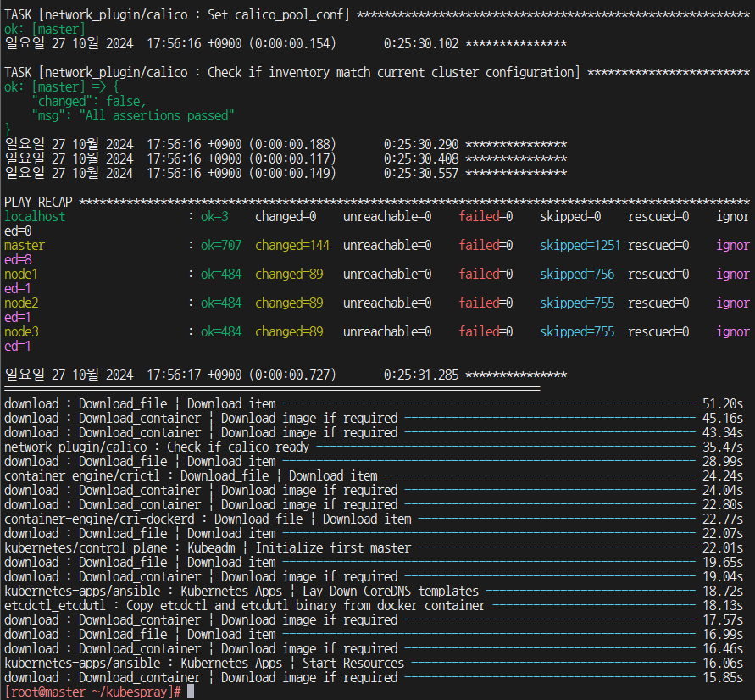Click the duration (0:00:00.154)
The width and height of the screenshot is (755, 700).
[x=292, y=44]
